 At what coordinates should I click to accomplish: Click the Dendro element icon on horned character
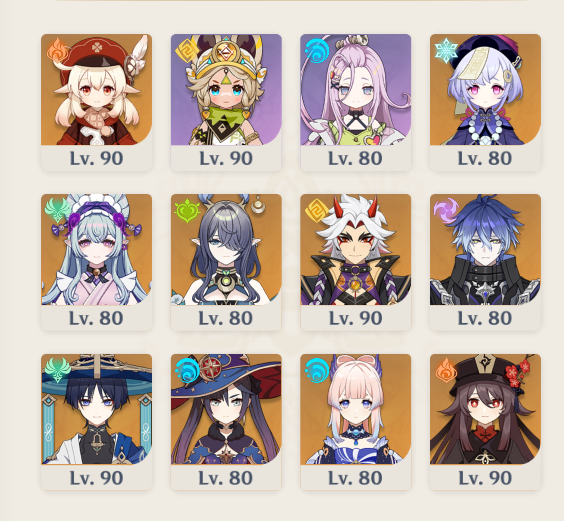coord(187,210)
